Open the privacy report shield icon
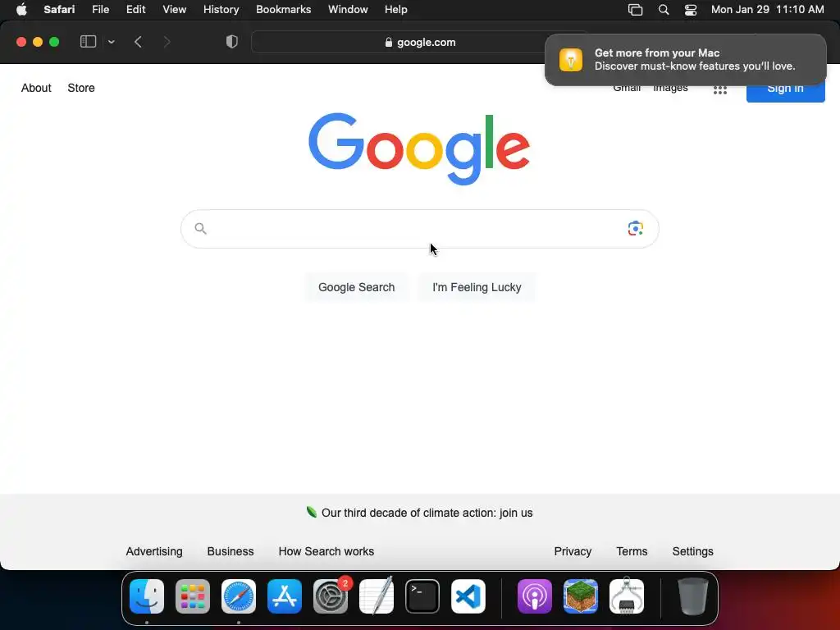 pos(232,42)
